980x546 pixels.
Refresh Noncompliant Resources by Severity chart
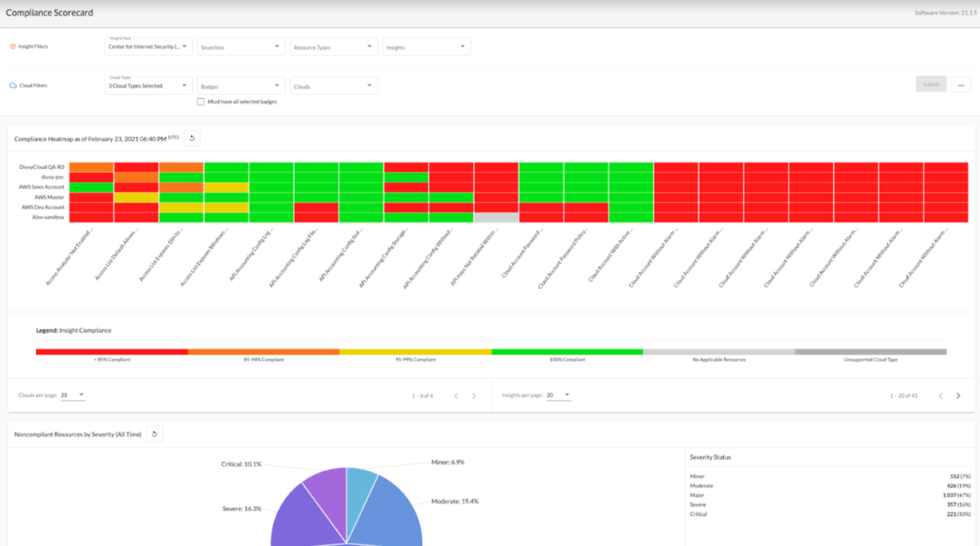tap(154, 434)
